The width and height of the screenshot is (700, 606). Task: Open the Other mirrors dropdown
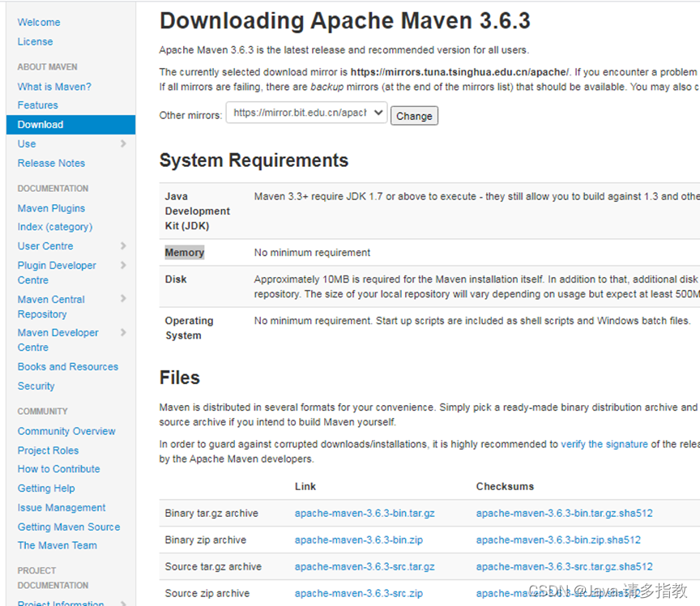click(x=306, y=113)
